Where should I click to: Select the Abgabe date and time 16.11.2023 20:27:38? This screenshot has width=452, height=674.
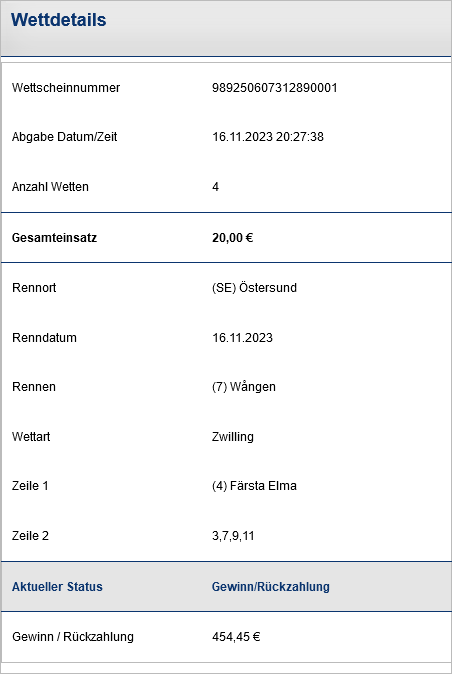[268, 137]
